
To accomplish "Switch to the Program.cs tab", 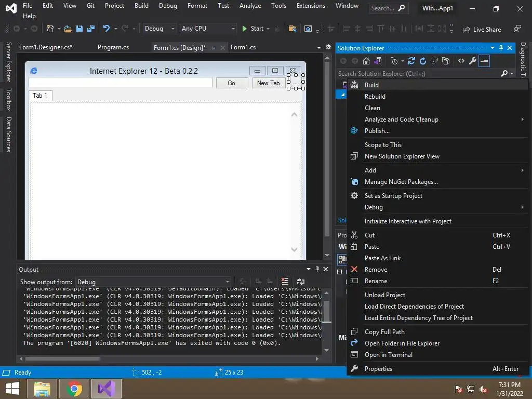I will (113, 47).
